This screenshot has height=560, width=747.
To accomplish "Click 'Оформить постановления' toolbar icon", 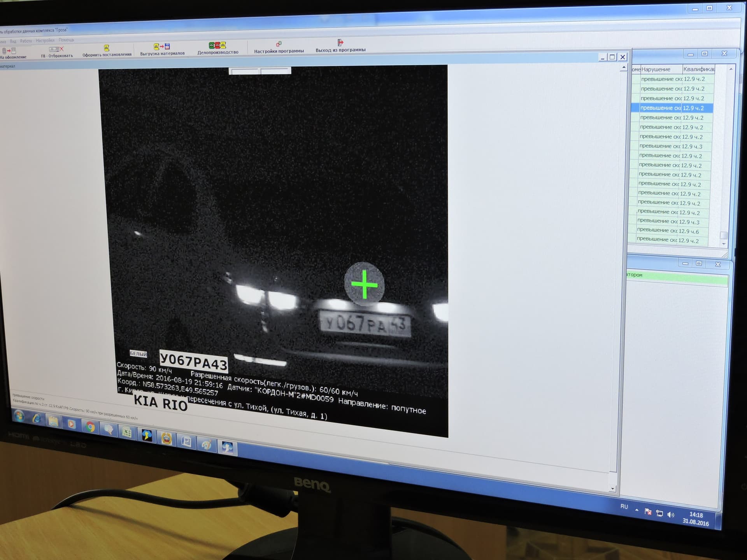I will pyautogui.click(x=107, y=48).
